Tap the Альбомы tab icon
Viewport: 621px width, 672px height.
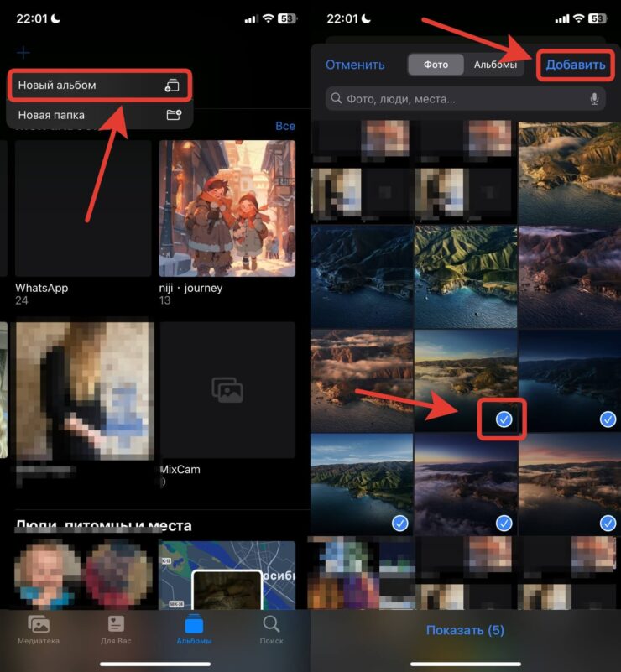pyautogui.click(x=194, y=628)
